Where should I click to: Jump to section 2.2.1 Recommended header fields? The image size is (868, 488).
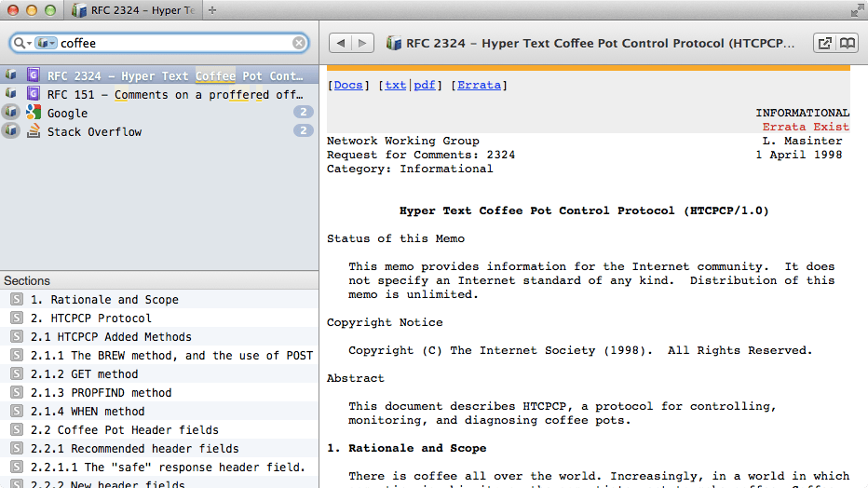(159, 449)
